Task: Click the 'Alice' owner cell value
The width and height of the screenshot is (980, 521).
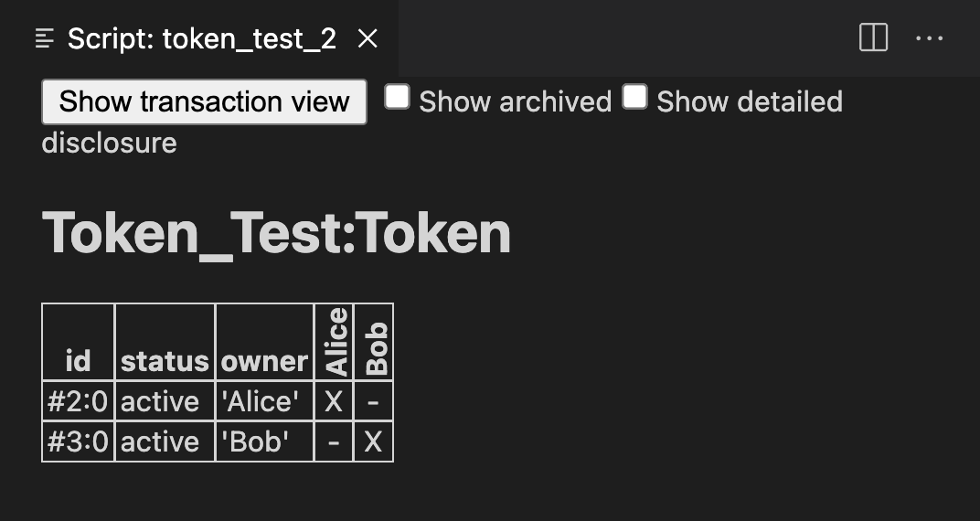Action: [x=261, y=401]
